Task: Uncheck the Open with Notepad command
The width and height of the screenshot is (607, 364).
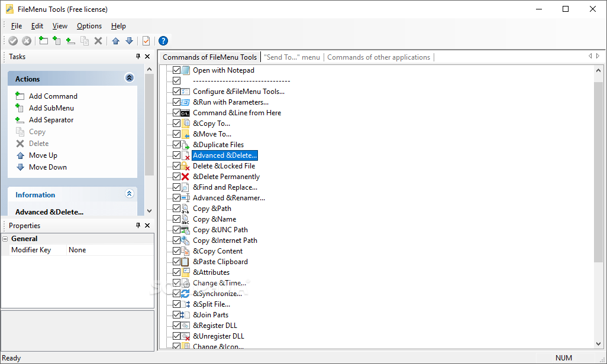Action: pos(177,70)
